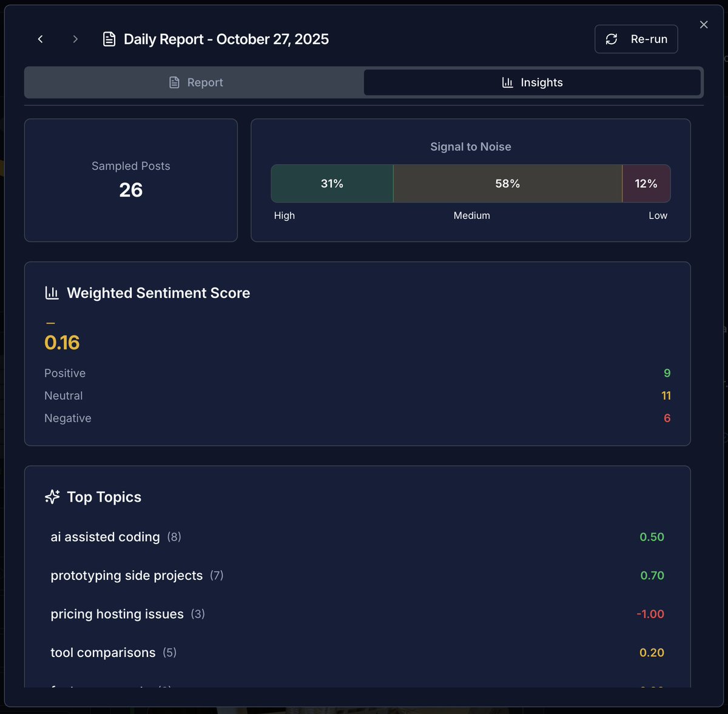Click the Low label under signal bar
The image size is (728, 714).
coord(658,215)
